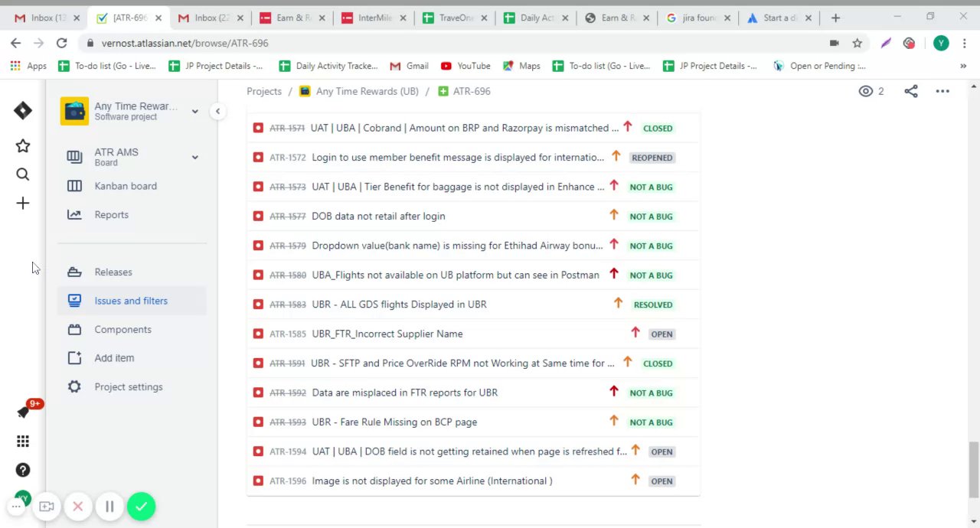Click priority arrow on ATR-1592 row
Screen dimensions: 980x528
(x=613, y=392)
